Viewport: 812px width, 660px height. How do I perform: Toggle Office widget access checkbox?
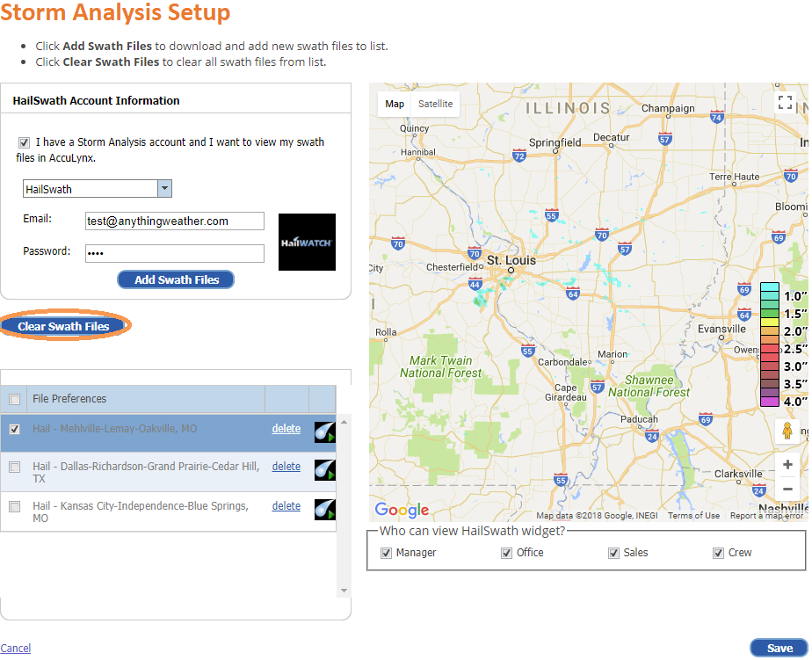[506, 554]
